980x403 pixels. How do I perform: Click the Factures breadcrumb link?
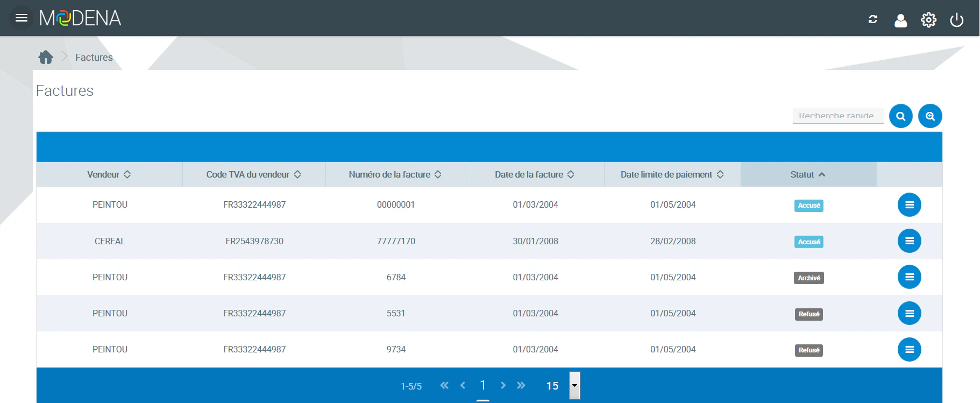(94, 58)
